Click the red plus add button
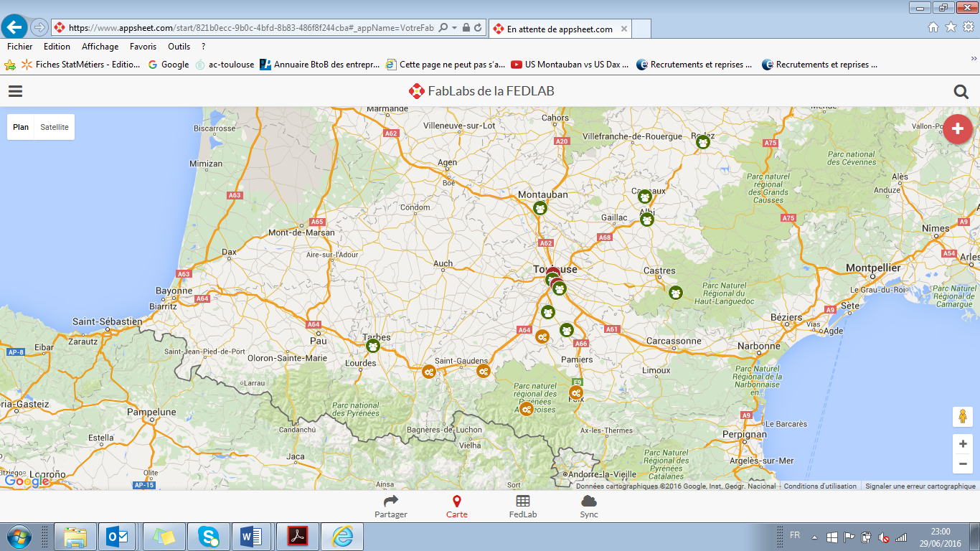Viewport: 980px width, 551px height. (x=957, y=128)
